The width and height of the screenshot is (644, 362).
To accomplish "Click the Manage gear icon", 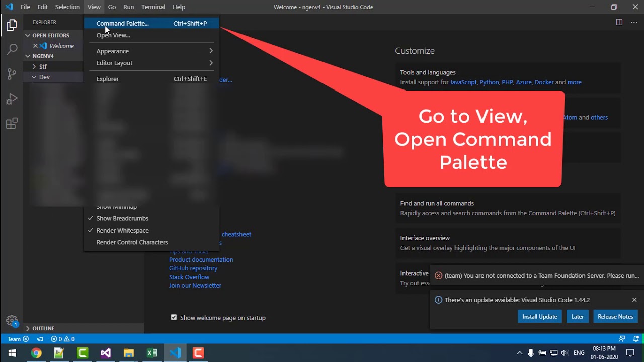I will click(12, 320).
